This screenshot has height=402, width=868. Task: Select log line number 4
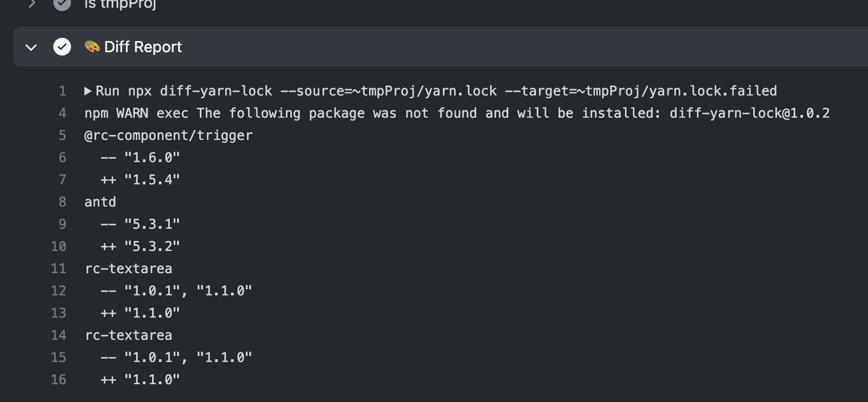pos(62,113)
